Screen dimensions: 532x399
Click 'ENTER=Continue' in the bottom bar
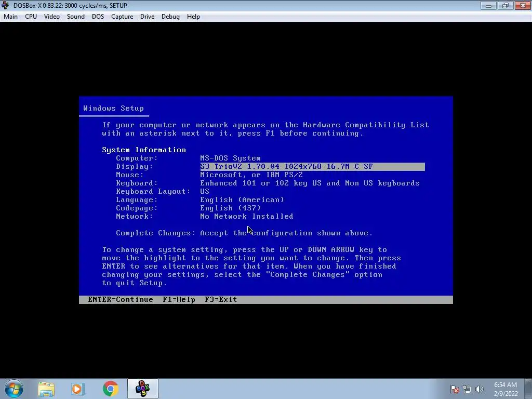coord(121,300)
